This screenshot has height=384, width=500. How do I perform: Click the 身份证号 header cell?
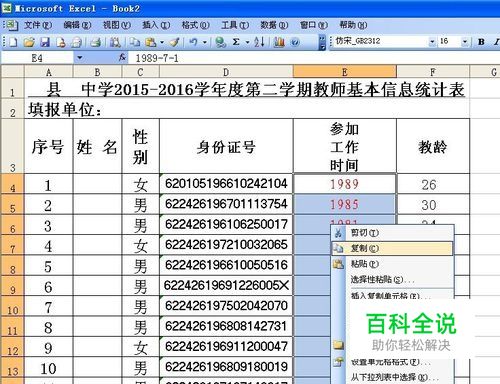tap(226, 146)
